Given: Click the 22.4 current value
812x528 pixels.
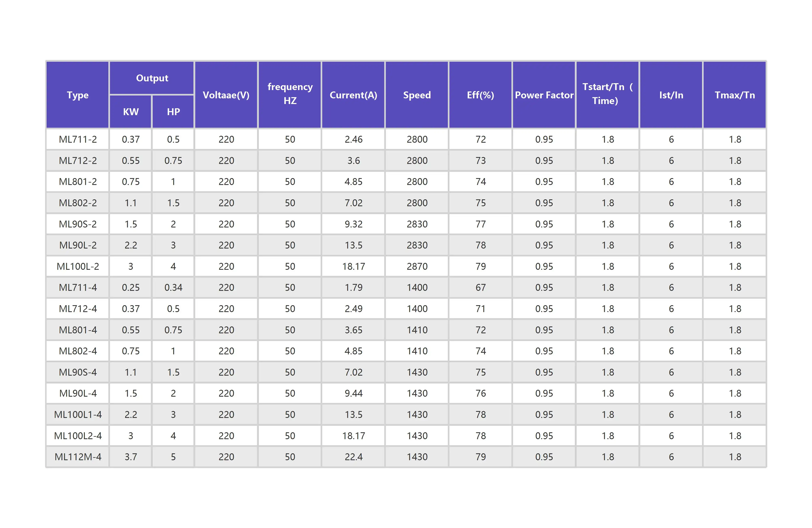Looking at the screenshot, I should (353, 457).
